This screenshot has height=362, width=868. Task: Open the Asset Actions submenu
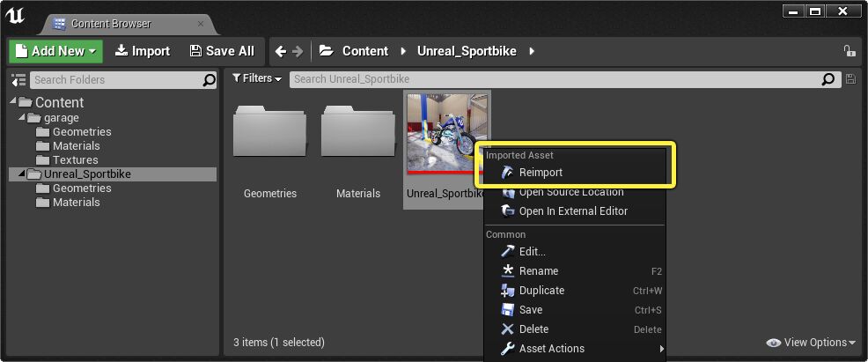pyautogui.click(x=575, y=349)
